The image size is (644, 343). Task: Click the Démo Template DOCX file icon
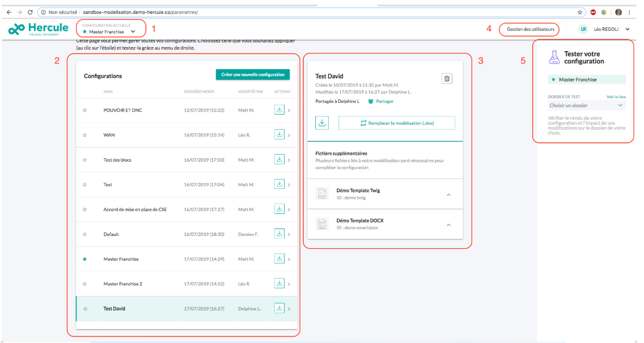click(x=322, y=224)
